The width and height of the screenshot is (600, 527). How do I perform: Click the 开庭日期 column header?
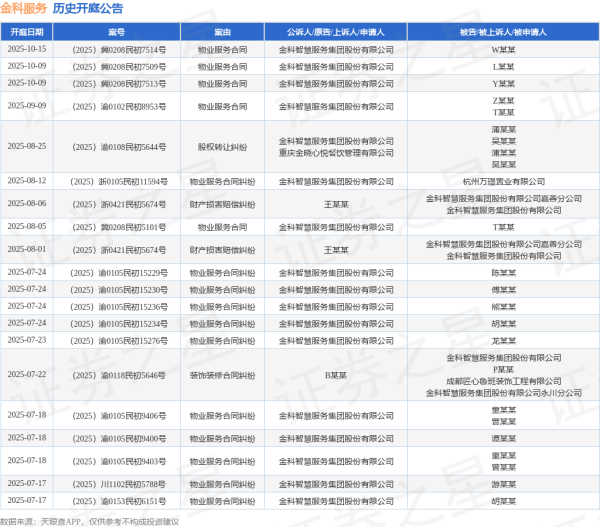(x=27, y=32)
